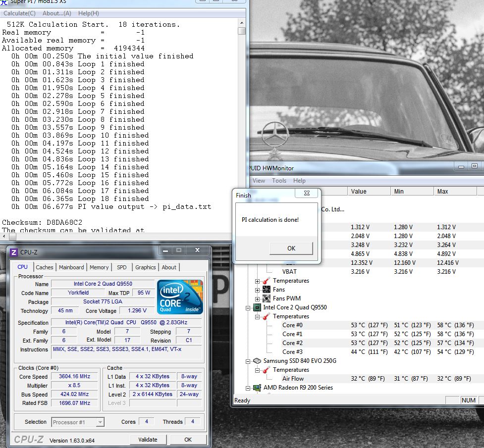Switch to the Memory tab in CPU-Z
The width and height of the screenshot is (484, 448).
99,267
